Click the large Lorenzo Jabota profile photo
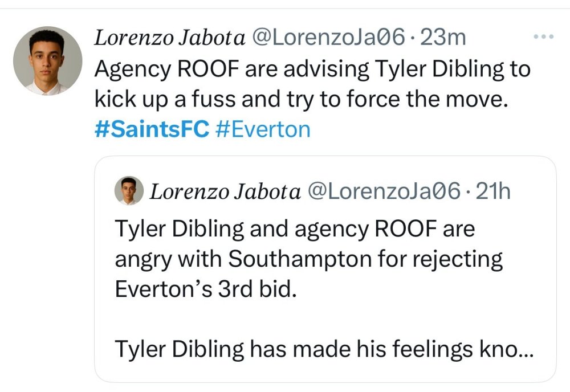The height and width of the screenshot is (392, 570). pos(48,60)
